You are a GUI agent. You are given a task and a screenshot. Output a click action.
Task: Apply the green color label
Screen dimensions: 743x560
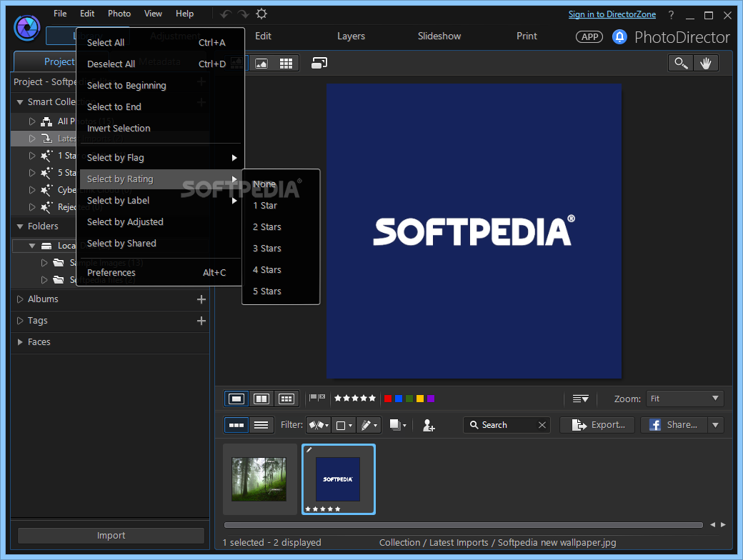point(409,399)
